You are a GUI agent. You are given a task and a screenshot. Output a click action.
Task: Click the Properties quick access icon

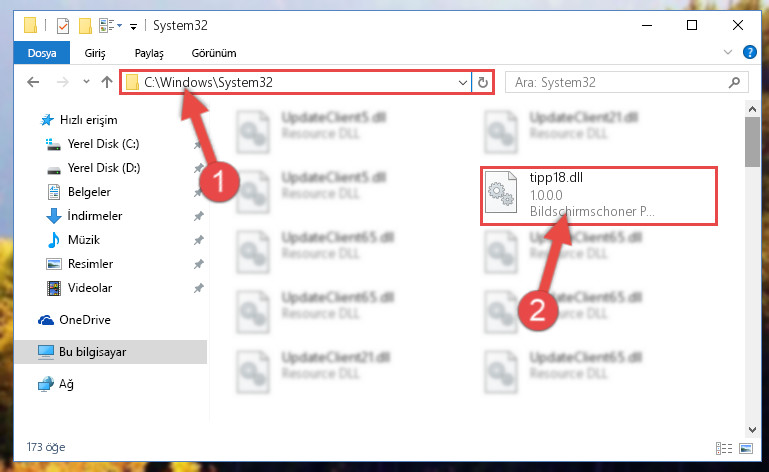point(63,26)
